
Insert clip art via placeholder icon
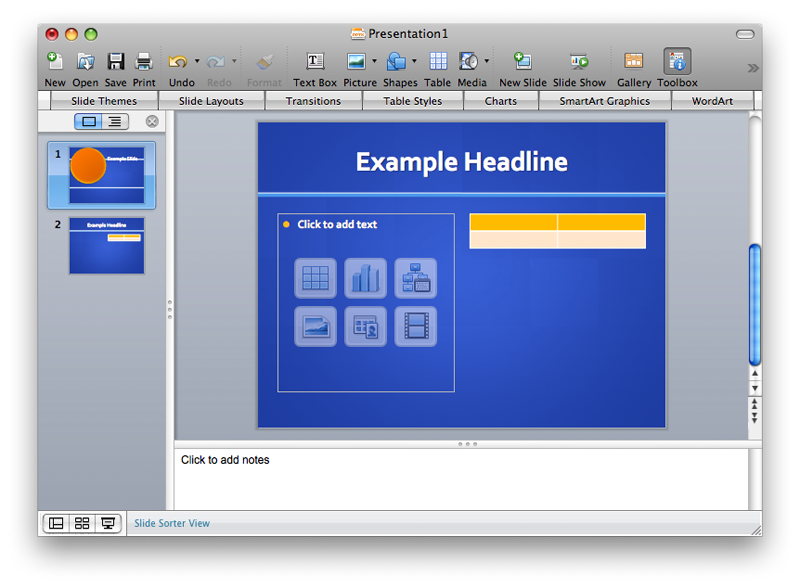click(365, 327)
